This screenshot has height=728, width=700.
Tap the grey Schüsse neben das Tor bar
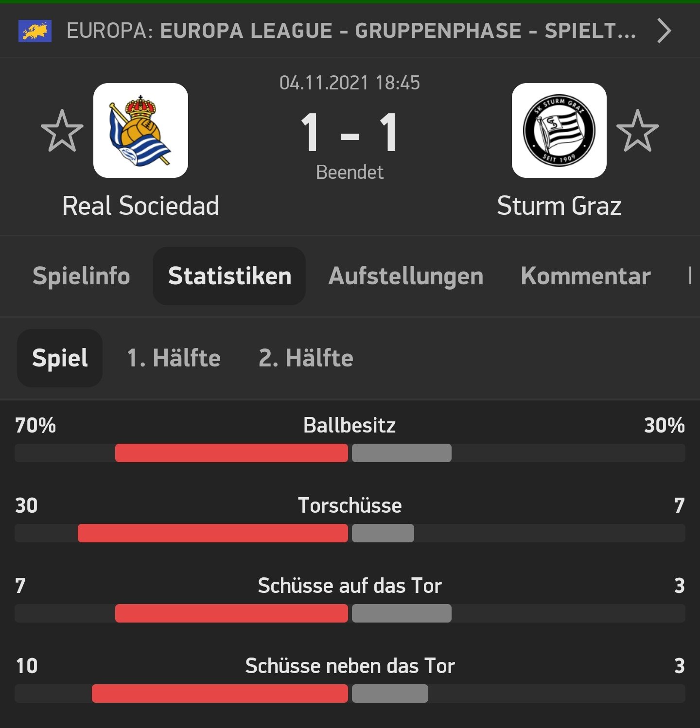point(390,693)
